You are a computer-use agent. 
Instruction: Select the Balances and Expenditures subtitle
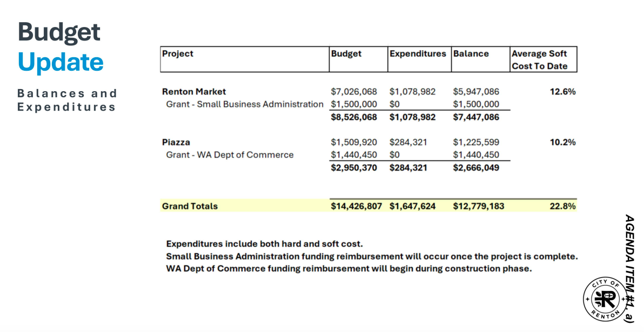(x=67, y=100)
